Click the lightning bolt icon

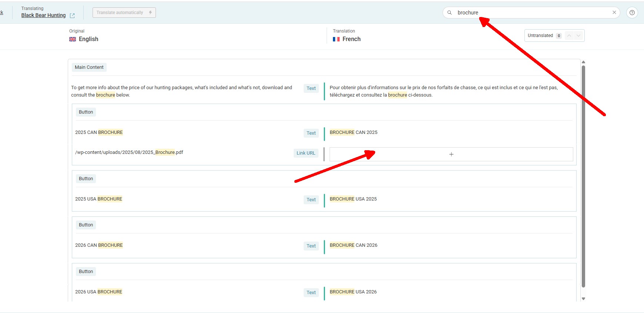coord(150,13)
